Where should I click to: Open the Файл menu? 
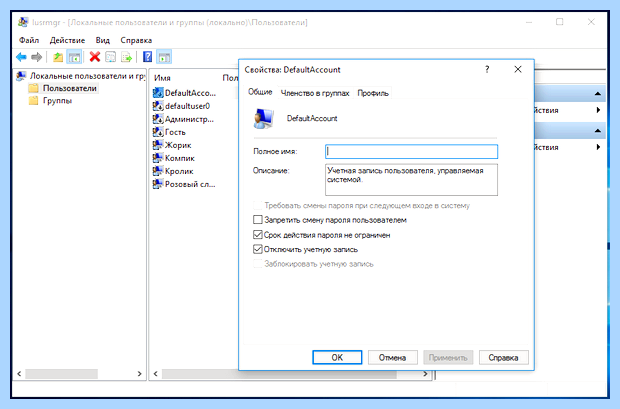[29, 40]
